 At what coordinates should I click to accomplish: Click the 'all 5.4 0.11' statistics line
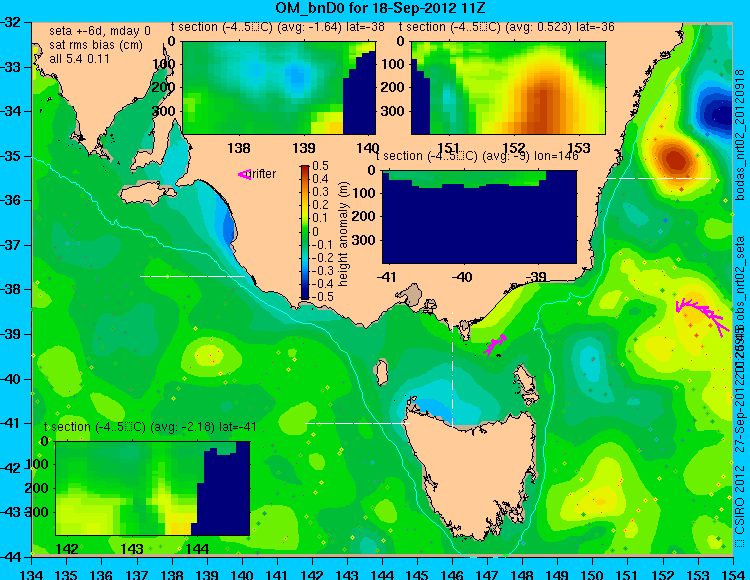pos(79,59)
